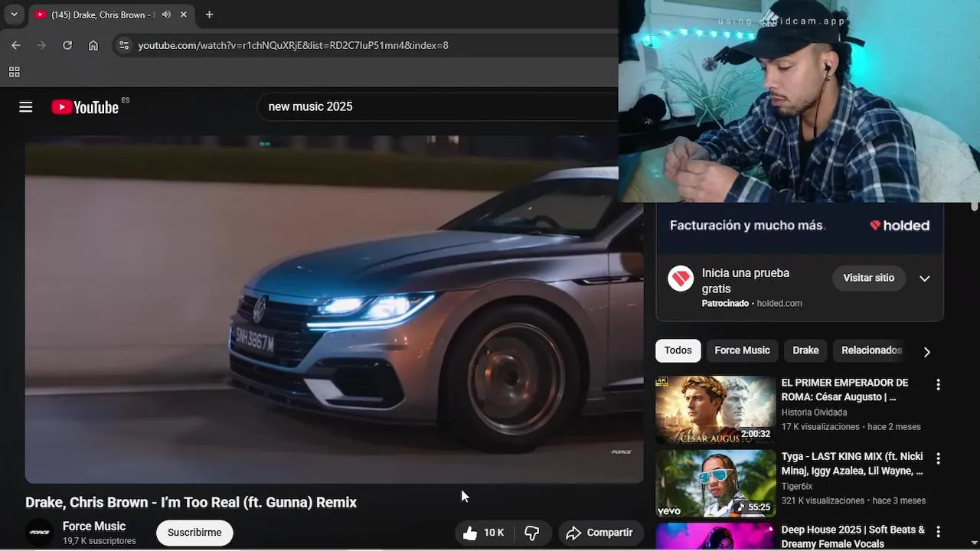The height and width of the screenshot is (551, 980).
Task: Open options menu for César Augusto video
Action: click(x=938, y=385)
